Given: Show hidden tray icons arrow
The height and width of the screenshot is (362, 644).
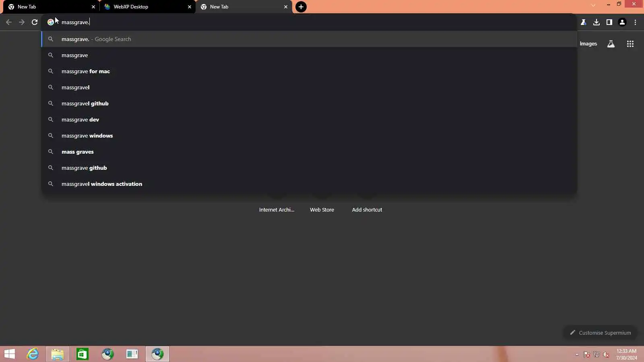Looking at the screenshot, I should point(577,354).
